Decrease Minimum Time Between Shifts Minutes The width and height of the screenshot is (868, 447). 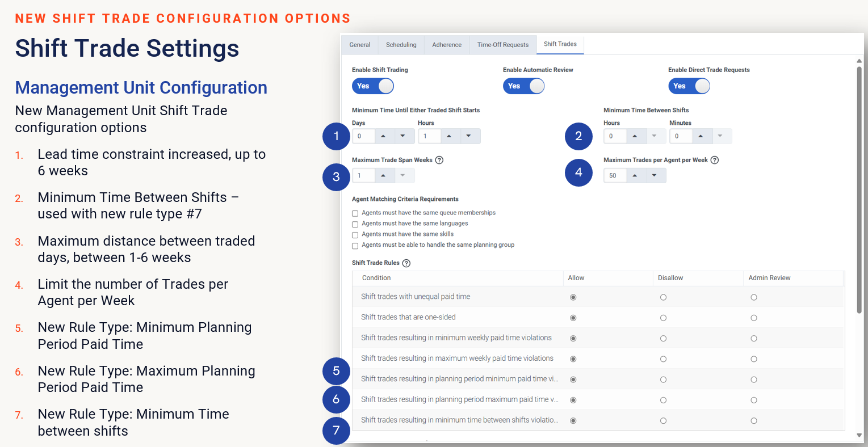click(720, 136)
